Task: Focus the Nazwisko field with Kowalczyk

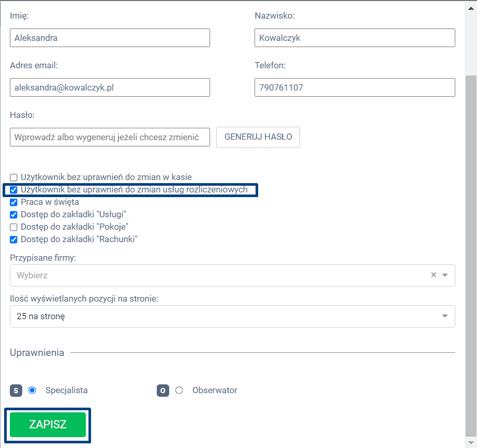Action: 354,38
